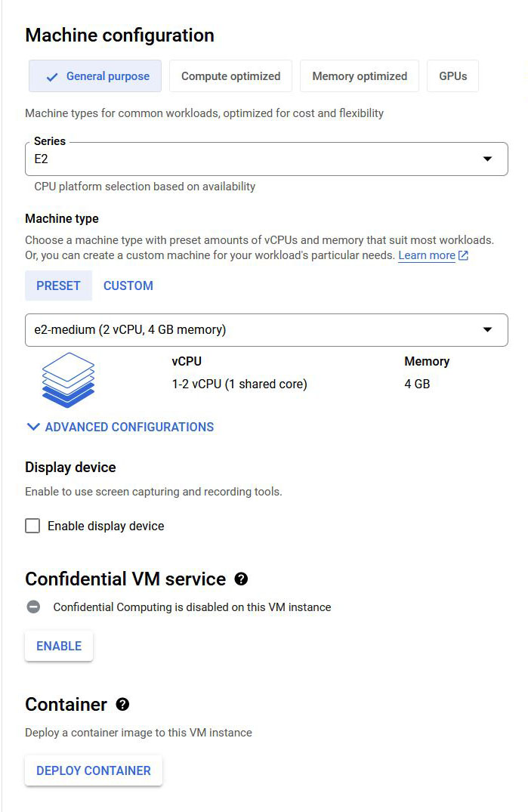This screenshot has height=812, width=528.
Task: Expand Advanced Configurations section
Action: (120, 427)
